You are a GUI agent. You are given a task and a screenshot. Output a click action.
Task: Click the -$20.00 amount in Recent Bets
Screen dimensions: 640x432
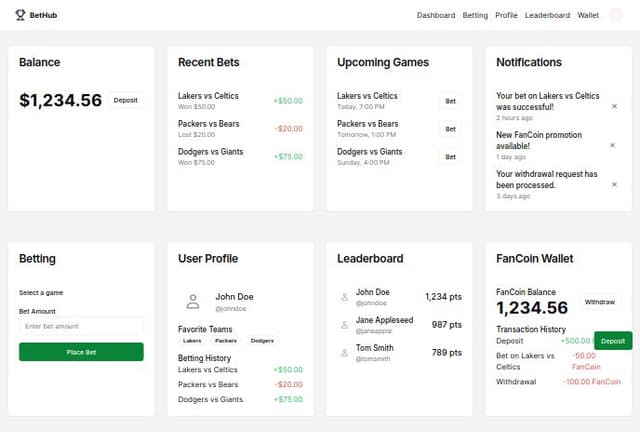289,129
